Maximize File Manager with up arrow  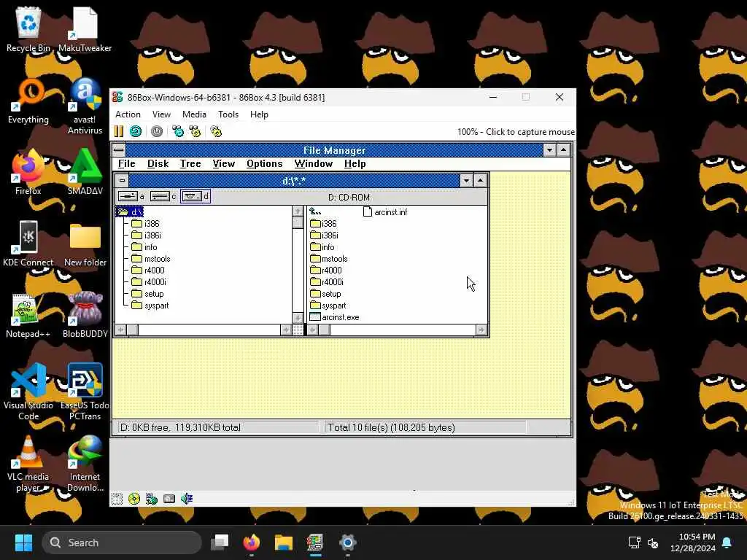tap(564, 150)
